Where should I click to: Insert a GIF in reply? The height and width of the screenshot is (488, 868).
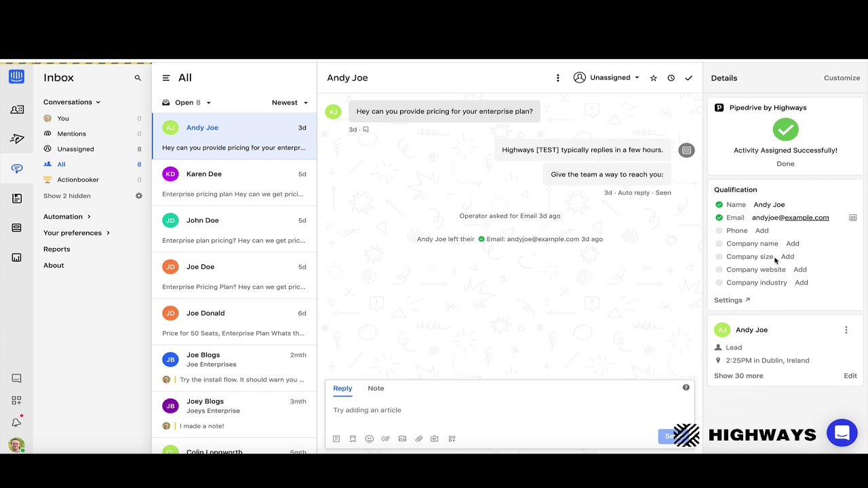coord(386,439)
